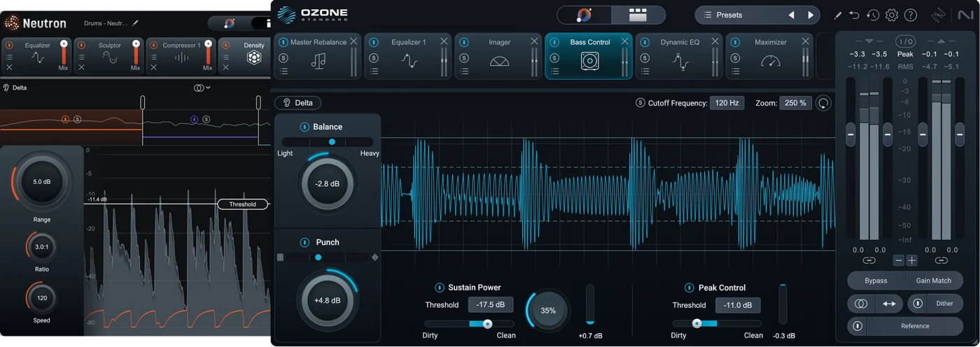Viewport: 980px width, 347px height.
Task: Open Imager module preset list icon
Action: (x=464, y=71)
